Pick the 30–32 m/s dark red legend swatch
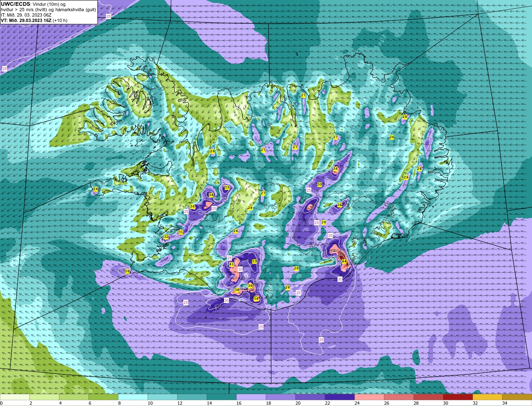Viewport: 532px width, 406px height. [x=458, y=397]
